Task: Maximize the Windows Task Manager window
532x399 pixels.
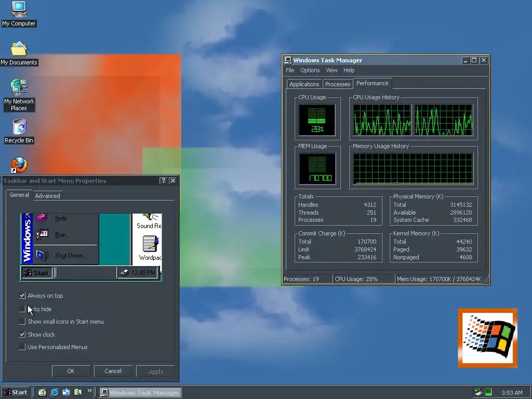Action: click(x=474, y=60)
